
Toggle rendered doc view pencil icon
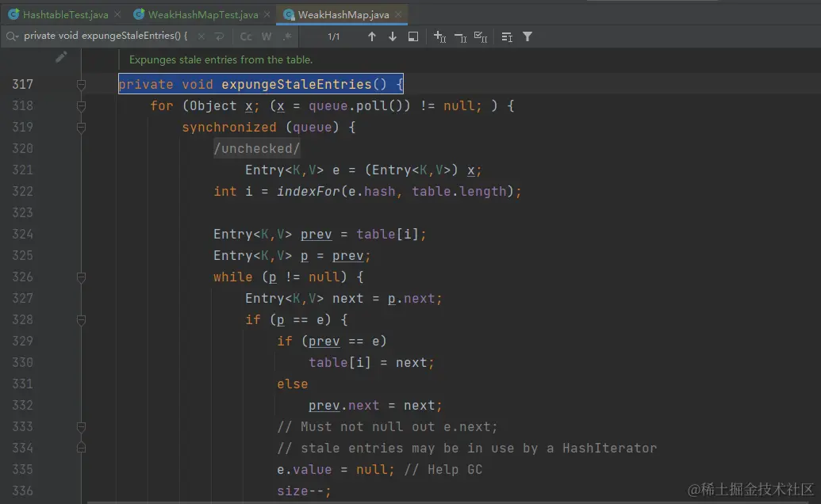[x=61, y=57]
